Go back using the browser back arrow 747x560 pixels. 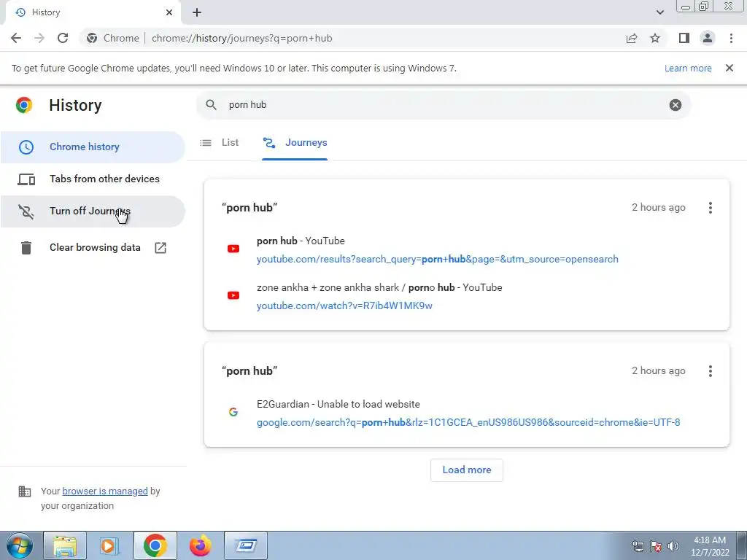[16, 38]
